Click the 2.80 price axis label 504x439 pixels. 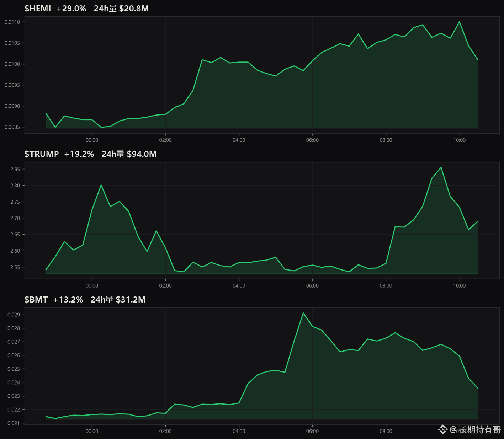15,186
